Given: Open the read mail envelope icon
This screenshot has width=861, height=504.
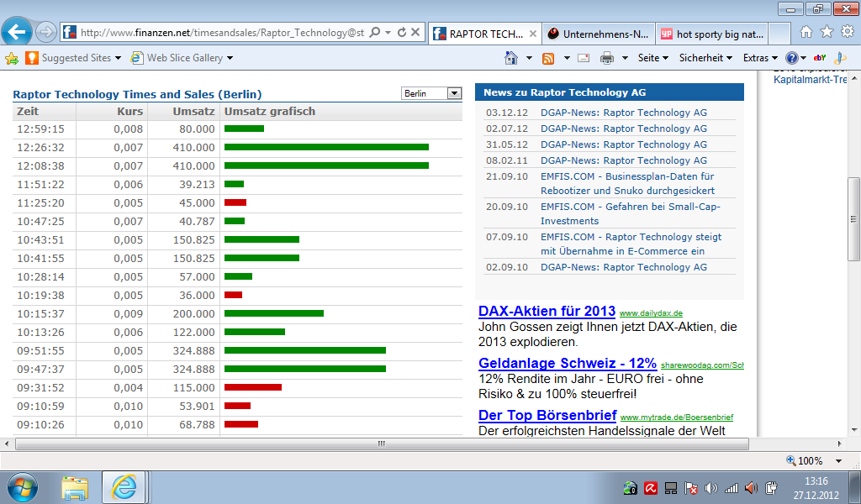Looking at the screenshot, I should (x=584, y=58).
